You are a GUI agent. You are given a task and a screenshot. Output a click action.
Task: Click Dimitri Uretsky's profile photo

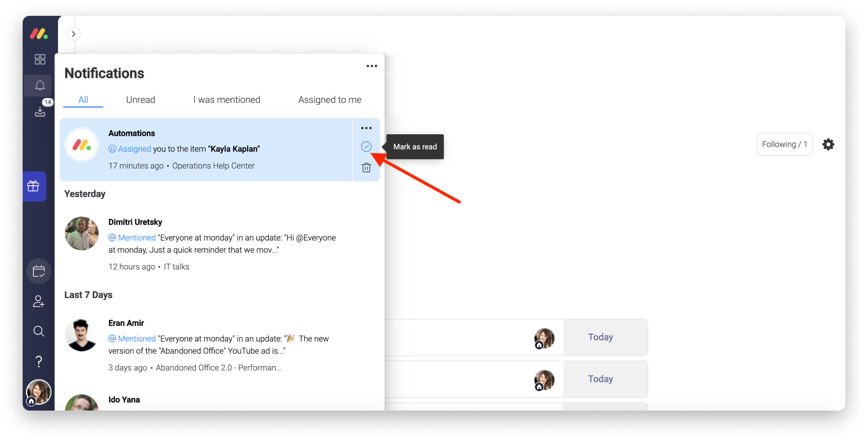pos(82,233)
